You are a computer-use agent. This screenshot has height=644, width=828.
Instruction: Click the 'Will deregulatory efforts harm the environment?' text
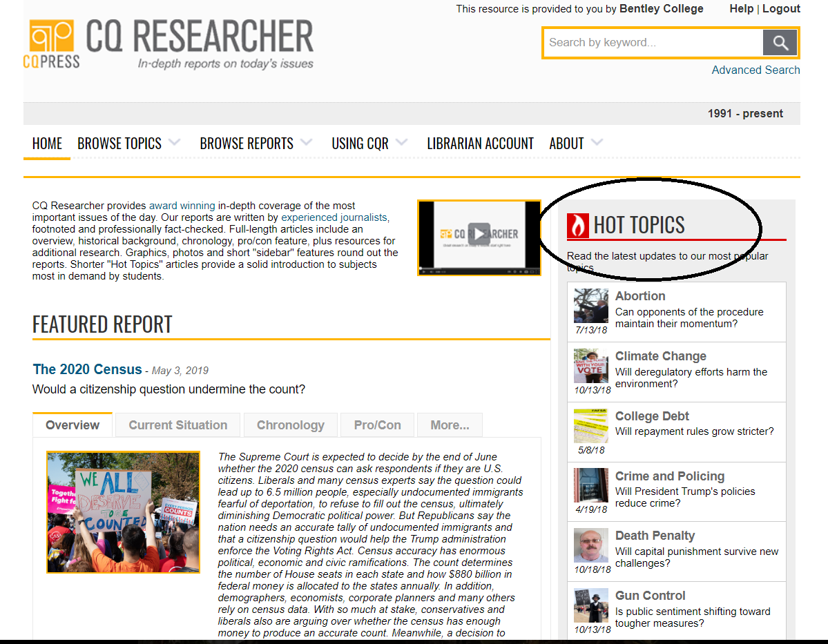point(691,378)
